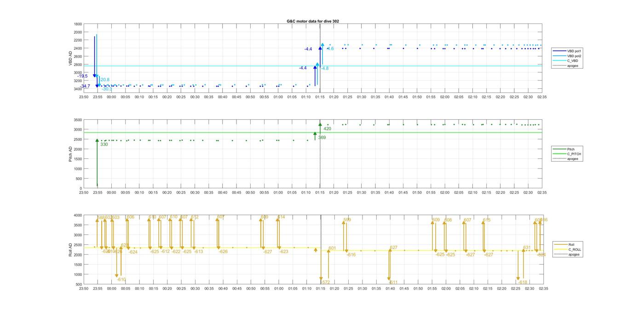Image resolution: width=644 pixels, height=319 pixels.
Task: Click the "-19.5" annotation in VBD plot
Action: [83, 76]
